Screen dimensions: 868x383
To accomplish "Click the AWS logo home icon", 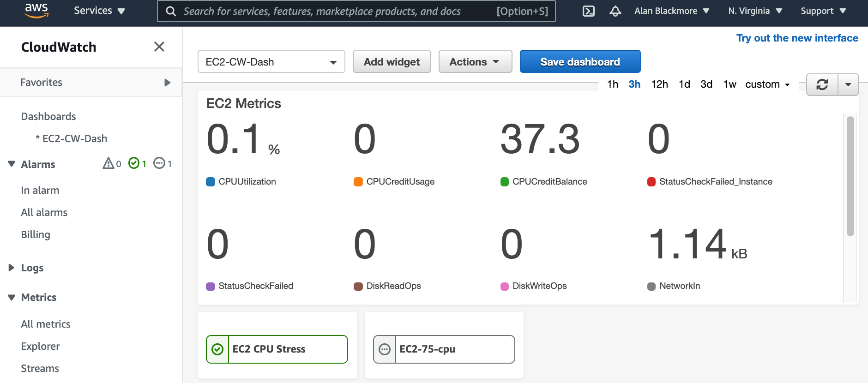I will click(36, 11).
